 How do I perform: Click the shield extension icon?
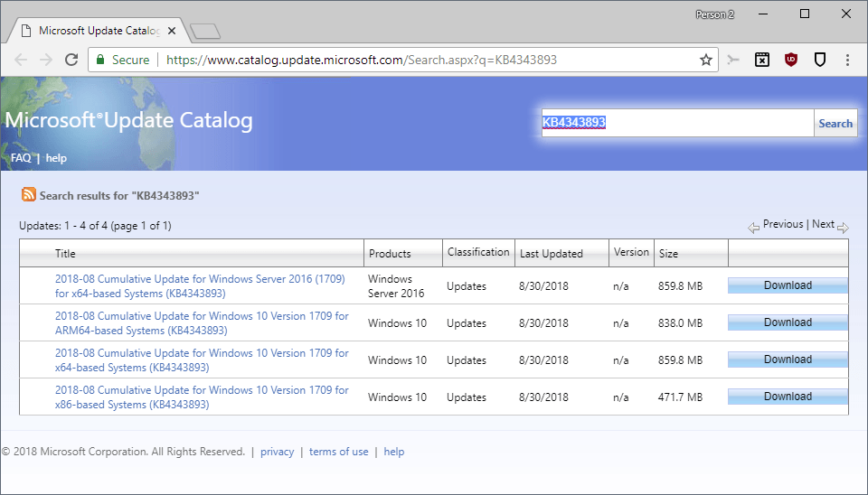(820, 60)
